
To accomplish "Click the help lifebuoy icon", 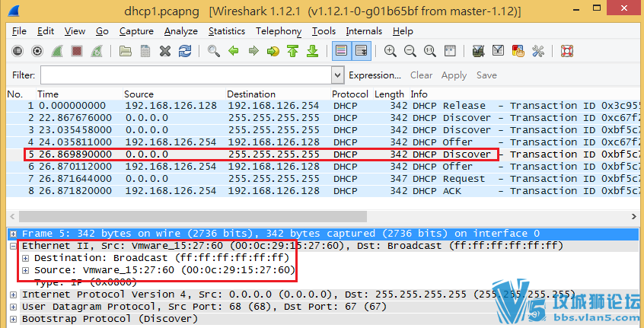I will point(566,51).
